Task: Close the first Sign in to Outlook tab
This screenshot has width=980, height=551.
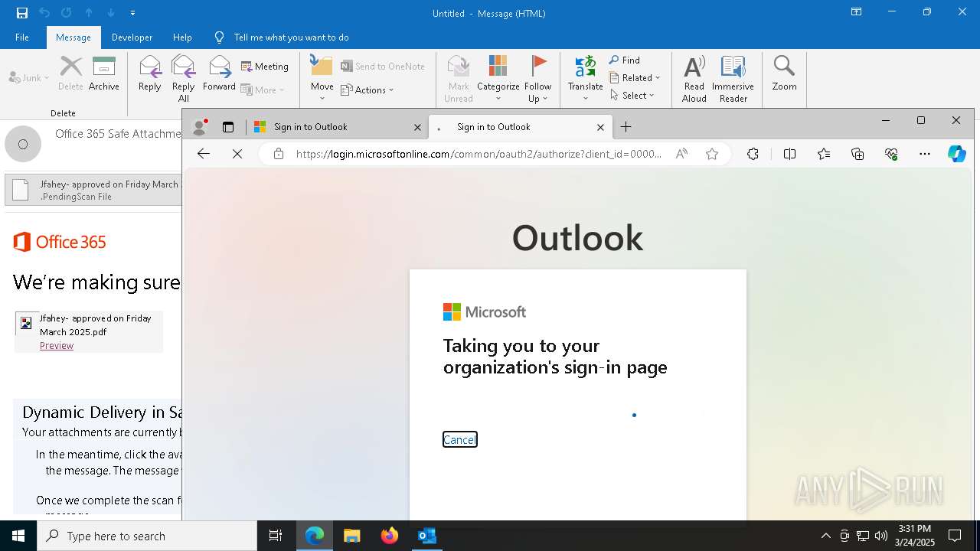Action: (x=417, y=127)
